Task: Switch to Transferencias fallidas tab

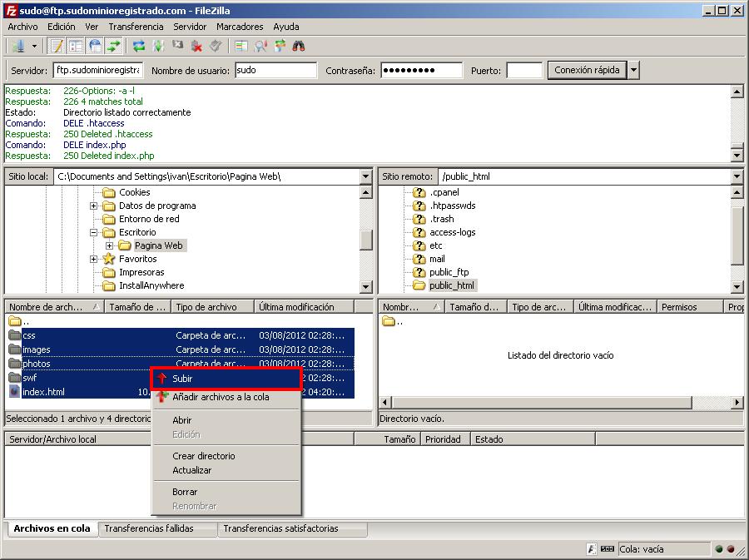Action: tap(158, 528)
